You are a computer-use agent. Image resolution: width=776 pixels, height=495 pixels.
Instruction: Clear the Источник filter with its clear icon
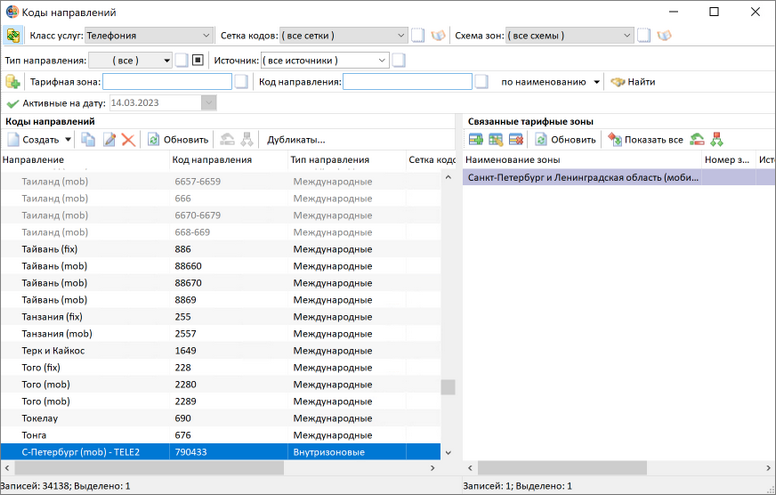[x=399, y=60]
